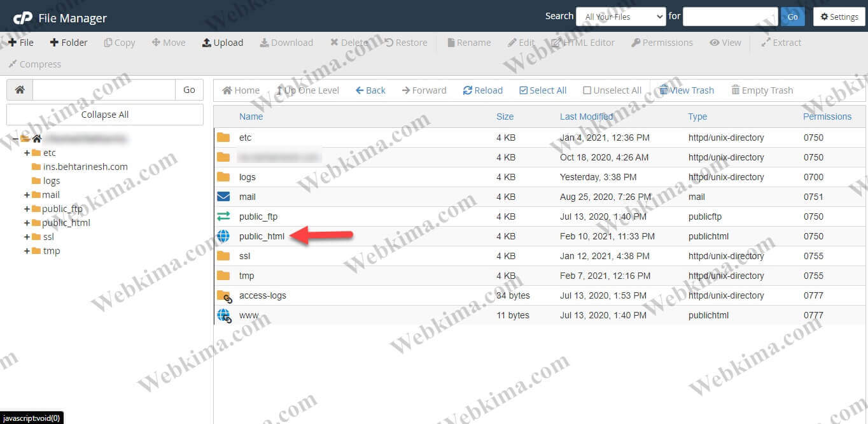Create a new folder with + Folder
Viewport: 868px width, 424px height.
pos(69,43)
